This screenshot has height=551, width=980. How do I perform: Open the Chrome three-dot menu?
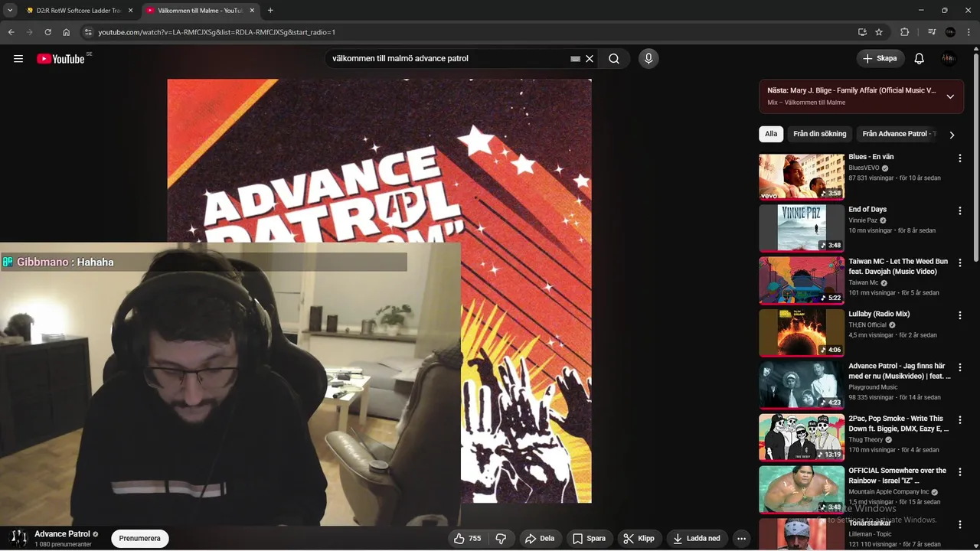(x=969, y=32)
